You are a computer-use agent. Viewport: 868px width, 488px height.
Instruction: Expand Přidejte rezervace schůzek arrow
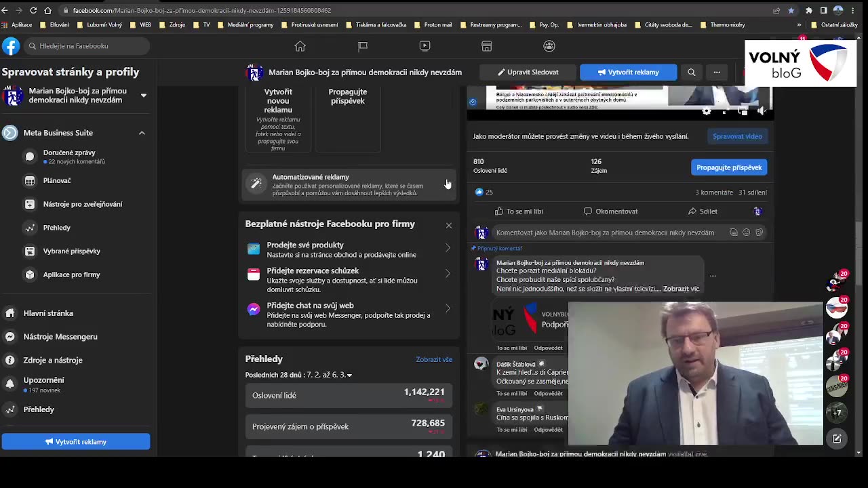(x=448, y=274)
